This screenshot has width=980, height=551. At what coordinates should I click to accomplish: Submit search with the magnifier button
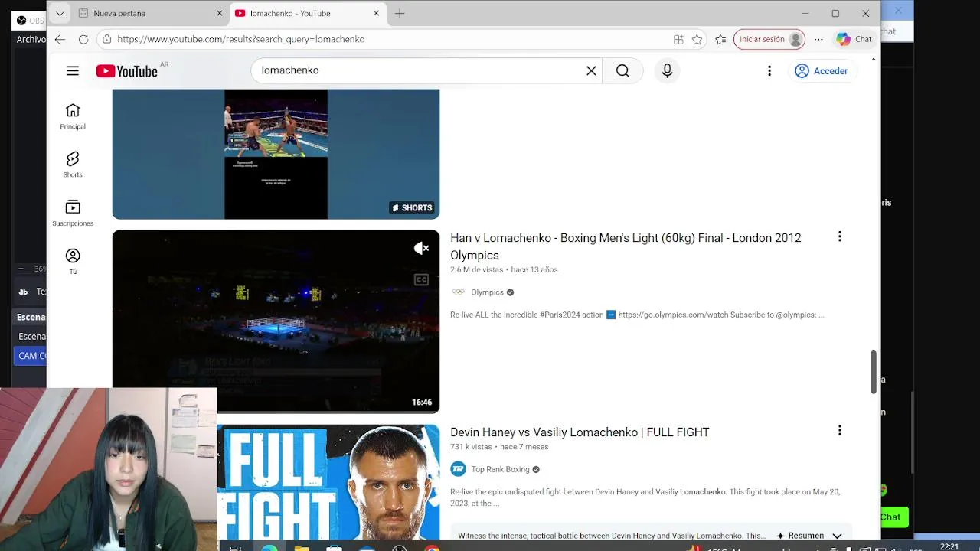pos(622,70)
